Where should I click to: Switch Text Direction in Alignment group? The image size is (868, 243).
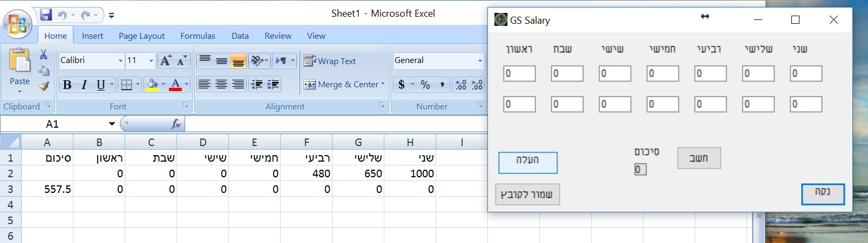tap(281, 60)
